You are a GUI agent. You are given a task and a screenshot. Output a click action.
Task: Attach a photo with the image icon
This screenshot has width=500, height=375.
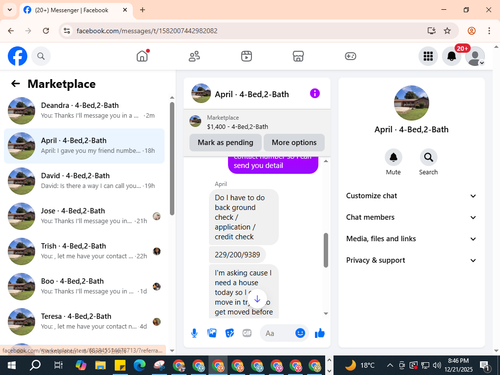[212, 333]
